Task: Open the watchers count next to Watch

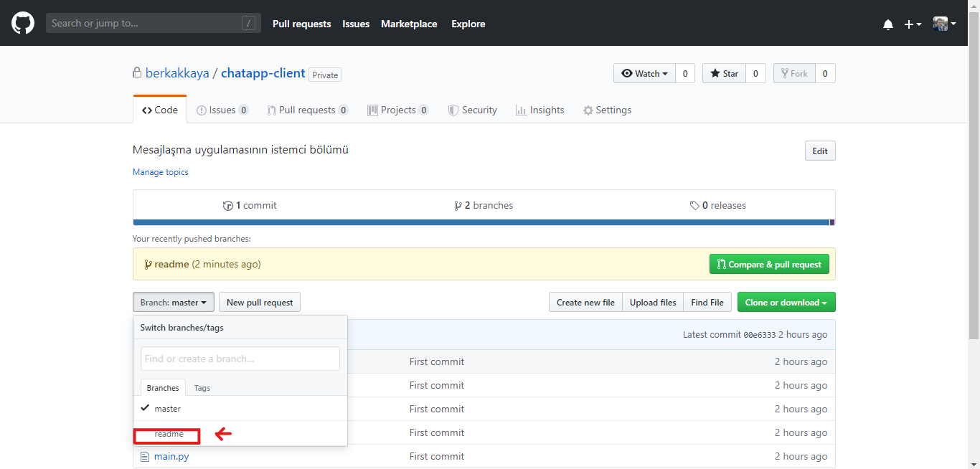Action: click(685, 73)
